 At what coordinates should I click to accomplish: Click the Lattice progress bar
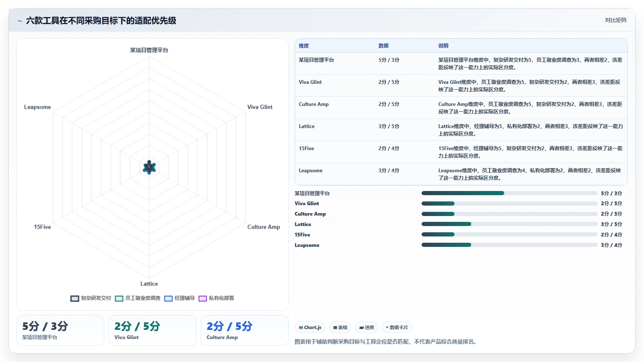click(510, 224)
